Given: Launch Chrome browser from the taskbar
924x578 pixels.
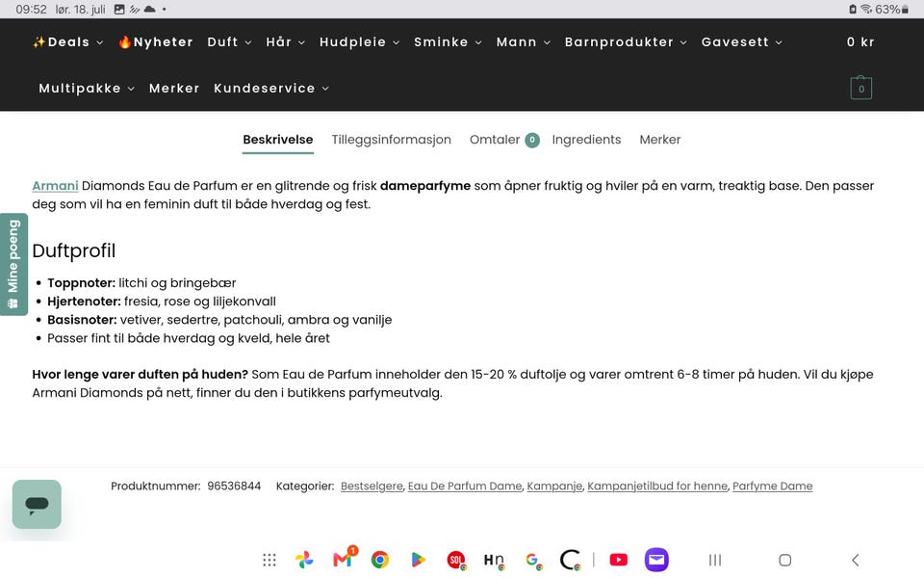Looking at the screenshot, I should tap(380, 560).
